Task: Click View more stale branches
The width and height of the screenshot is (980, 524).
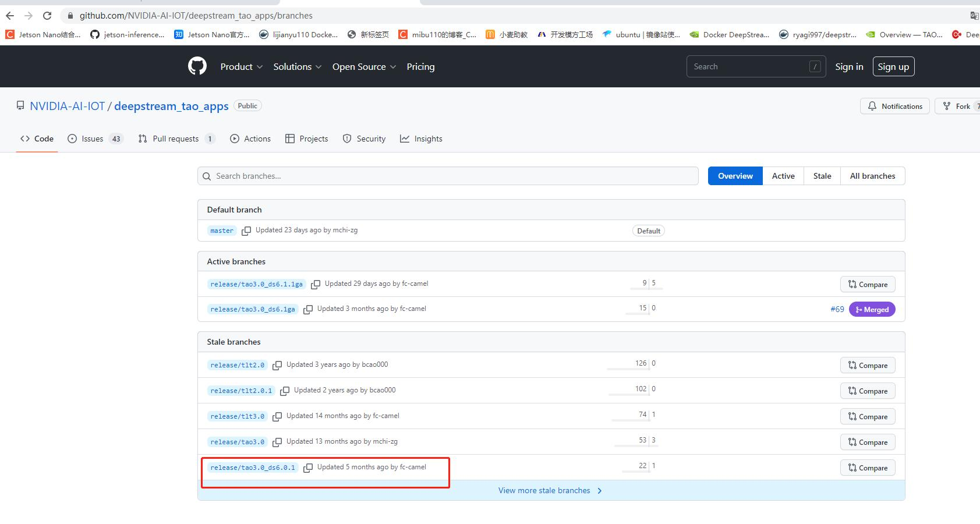Action: (x=550, y=490)
